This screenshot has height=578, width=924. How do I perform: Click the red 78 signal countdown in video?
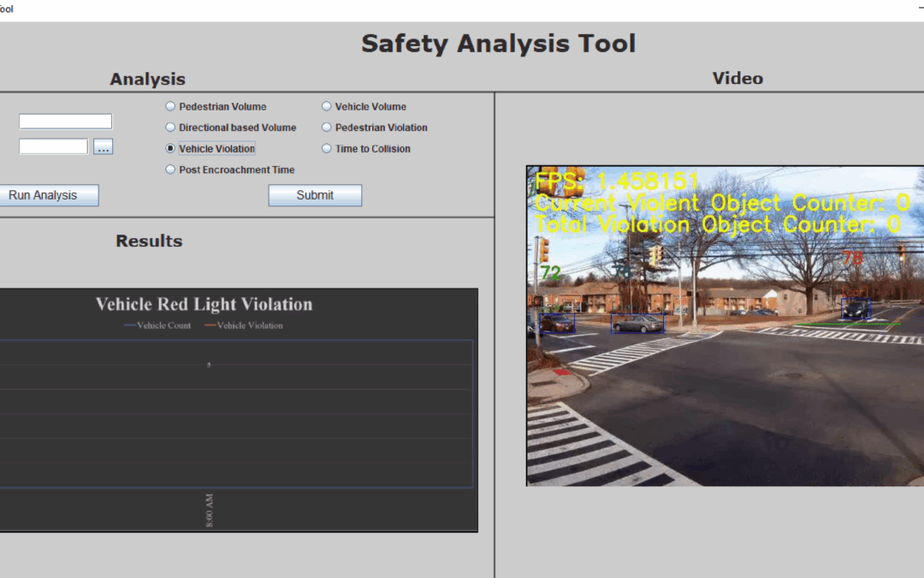[852, 258]
